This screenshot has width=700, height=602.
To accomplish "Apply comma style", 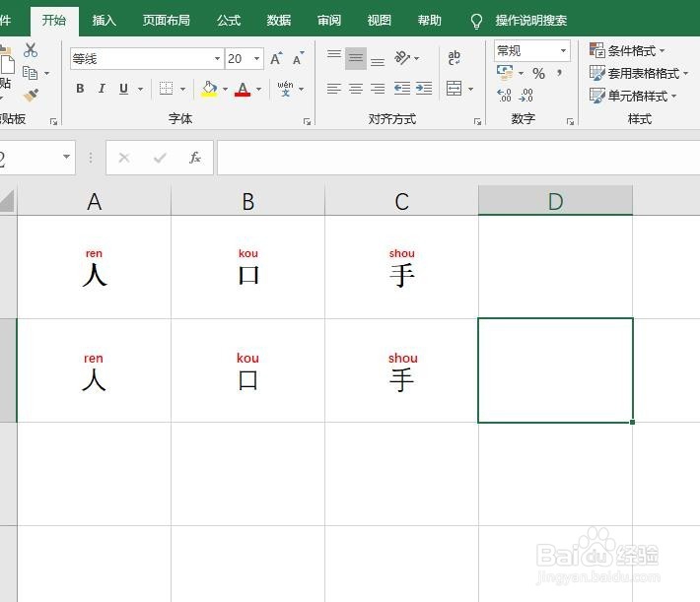I will 559,73.
